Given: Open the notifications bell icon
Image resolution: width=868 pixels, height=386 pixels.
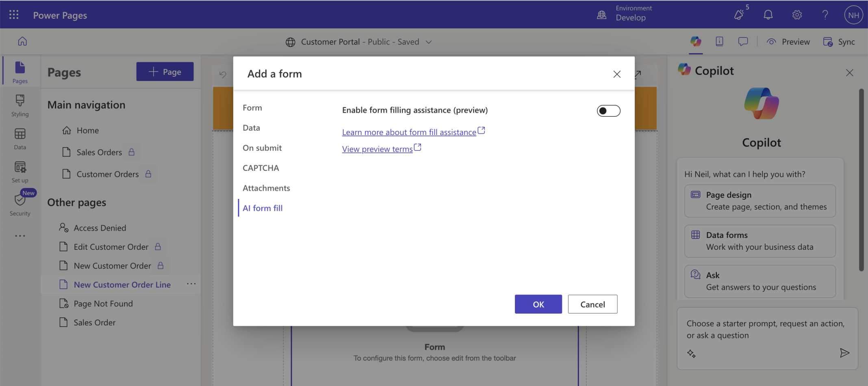Looking at the screenshot, I should [x=768, y=15].
